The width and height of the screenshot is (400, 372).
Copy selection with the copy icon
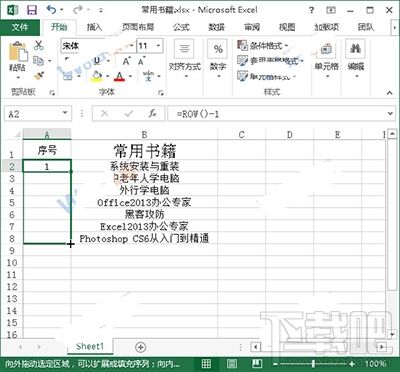click(39, 61)
